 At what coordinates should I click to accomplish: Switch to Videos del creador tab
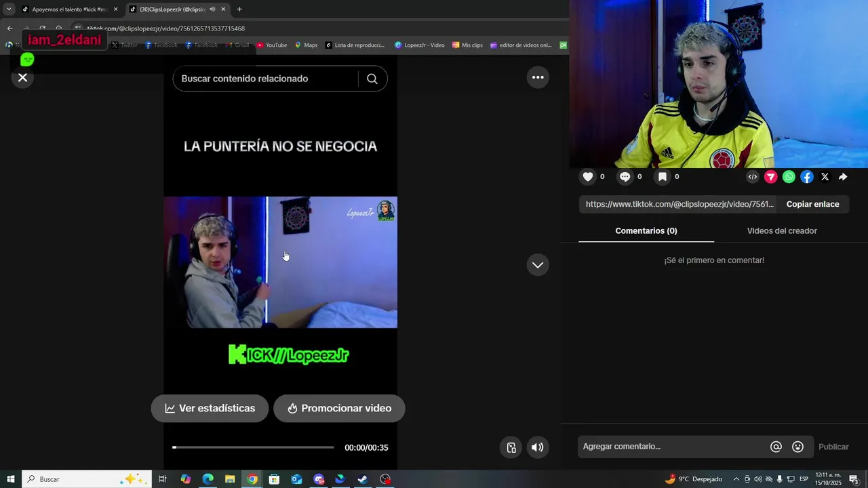782,231
